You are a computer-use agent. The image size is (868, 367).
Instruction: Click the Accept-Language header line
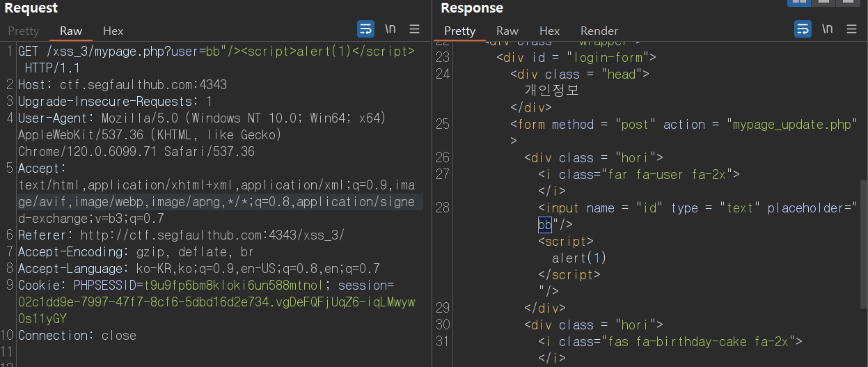199,269
